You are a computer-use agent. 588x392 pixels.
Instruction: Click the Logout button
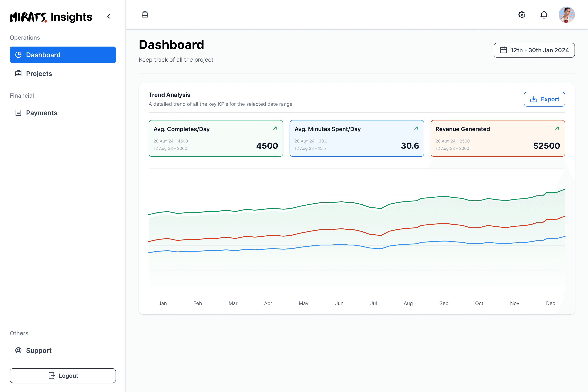point(63,375)
